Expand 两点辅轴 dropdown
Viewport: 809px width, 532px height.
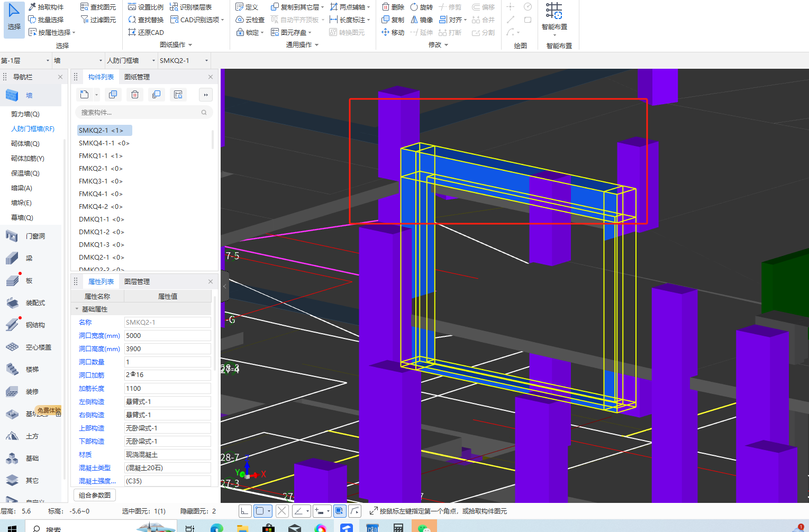click(x=368, y=7)
